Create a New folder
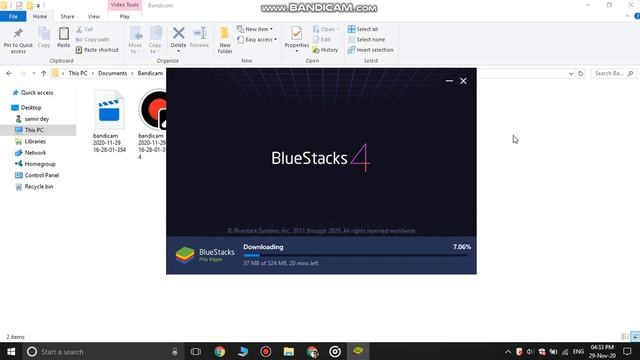The width and height of the screenshot is (640, 360). click(x=224, y=40)
